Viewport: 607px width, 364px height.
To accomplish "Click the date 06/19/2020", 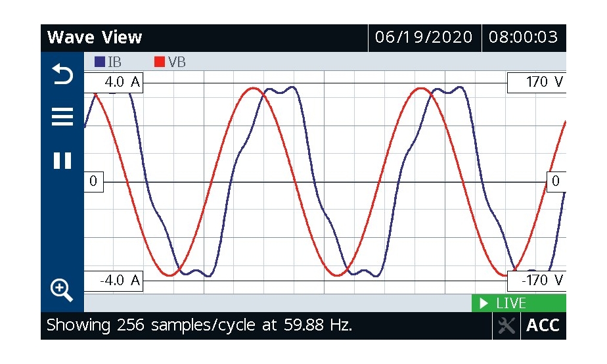I will 424,37.
